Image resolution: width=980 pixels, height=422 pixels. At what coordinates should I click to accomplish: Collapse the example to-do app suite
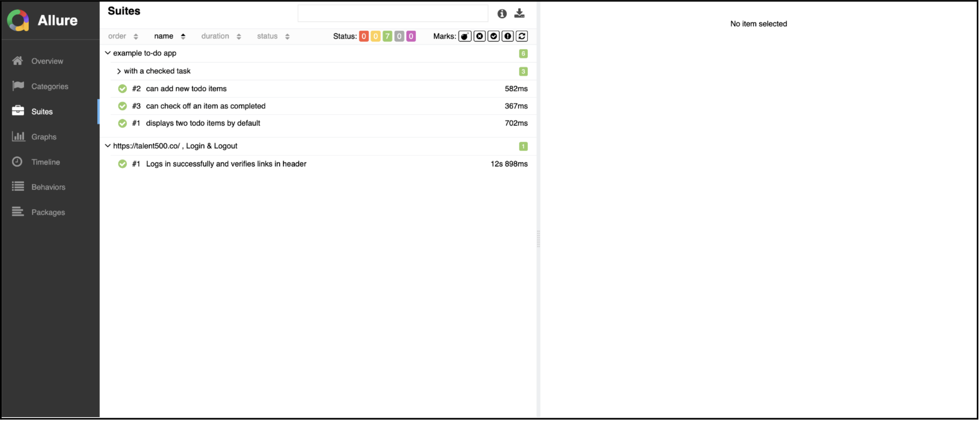[x=108, y=53]
